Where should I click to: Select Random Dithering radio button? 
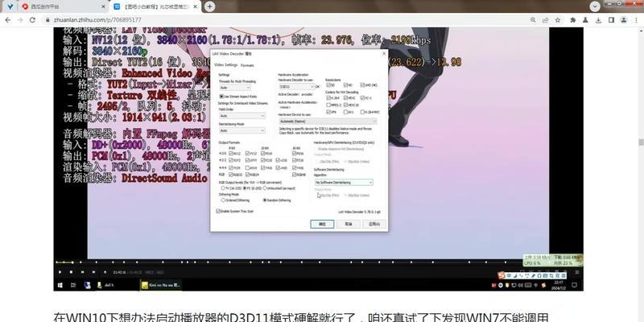coord(263,200)
